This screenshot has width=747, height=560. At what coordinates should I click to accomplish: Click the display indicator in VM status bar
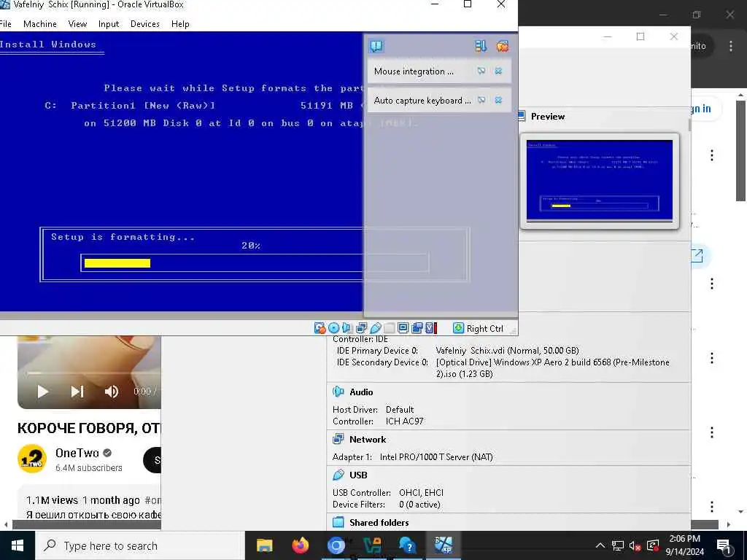[x=403, y=328]
